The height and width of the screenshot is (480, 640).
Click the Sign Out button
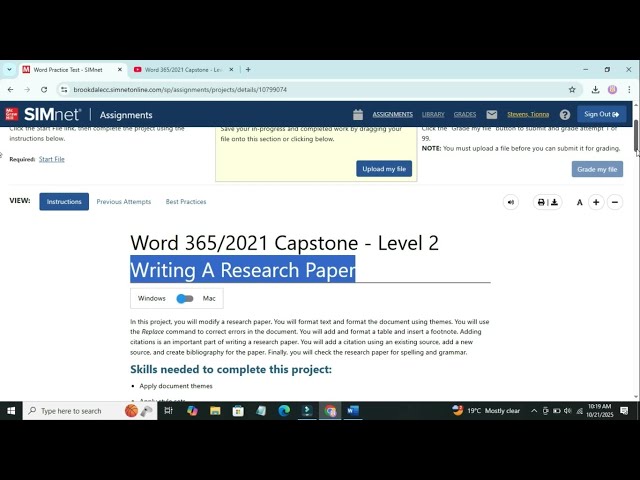(602, 114)
